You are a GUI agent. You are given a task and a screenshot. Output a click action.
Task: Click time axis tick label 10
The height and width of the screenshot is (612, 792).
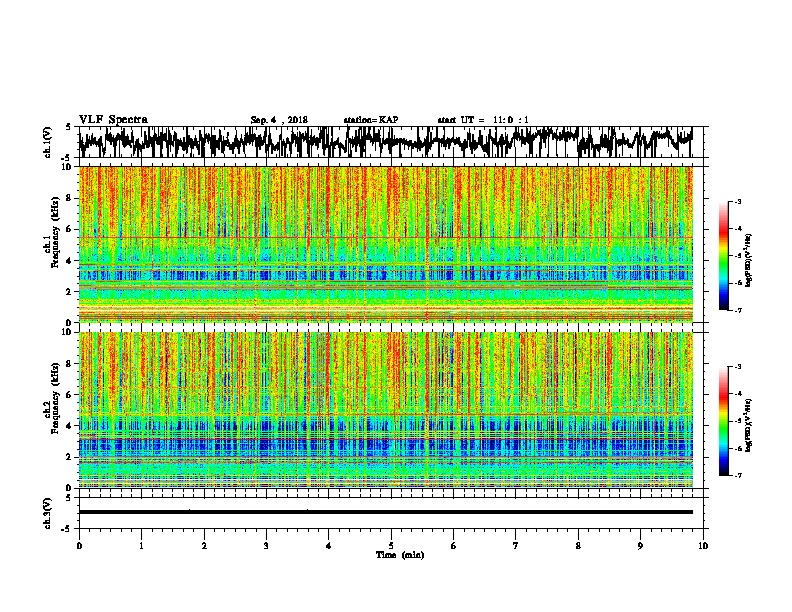click(703, 546)
